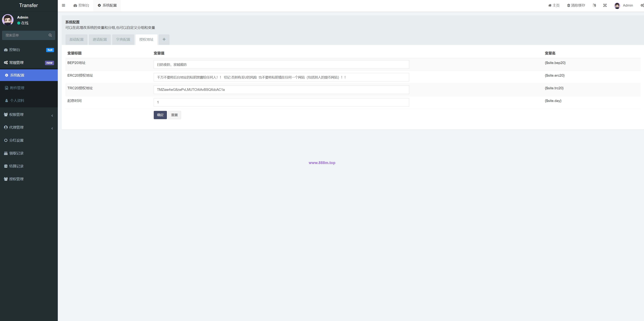Image resolution: width=644 pixels, height=321 pixels.
Task: Click the fullscreen expand icon
Action: tap(605, 5)
